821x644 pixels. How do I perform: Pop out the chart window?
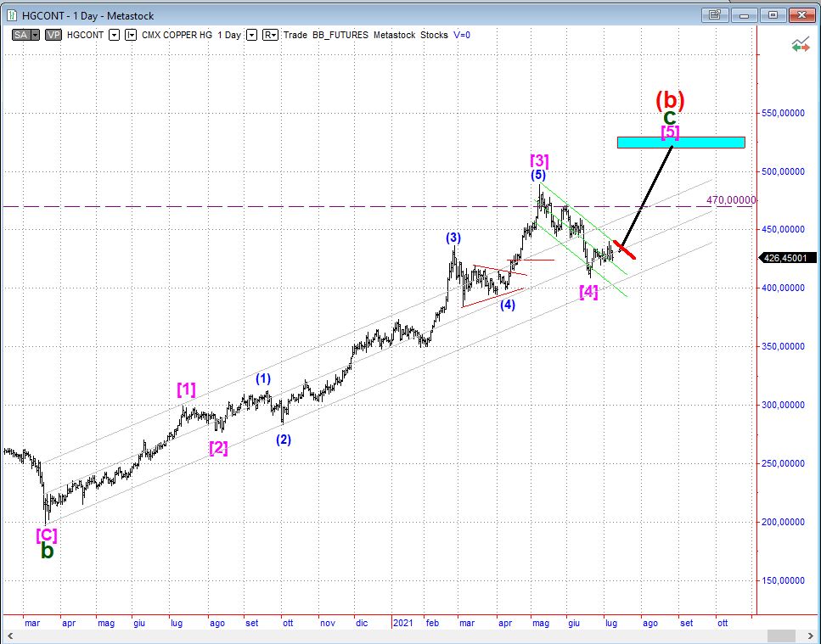click(715, 15)
